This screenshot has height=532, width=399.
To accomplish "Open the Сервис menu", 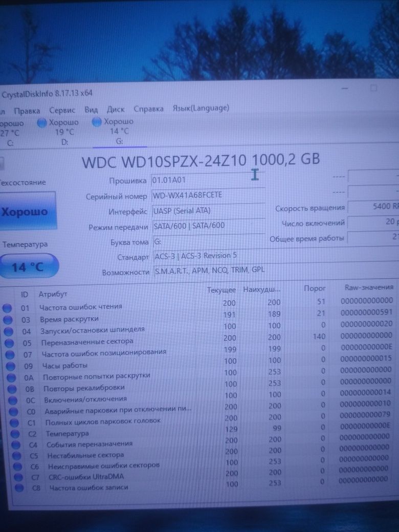I will 62,110.
